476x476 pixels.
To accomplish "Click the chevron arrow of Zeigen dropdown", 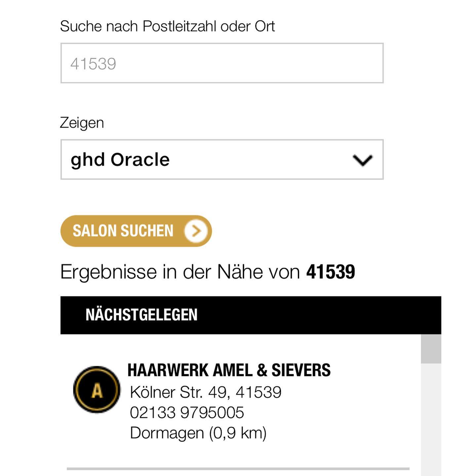I will [x=363, y=160].
